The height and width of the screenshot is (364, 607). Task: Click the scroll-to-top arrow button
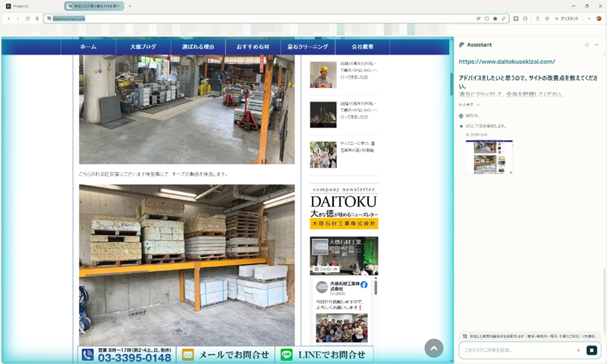[x=433, y=347]
